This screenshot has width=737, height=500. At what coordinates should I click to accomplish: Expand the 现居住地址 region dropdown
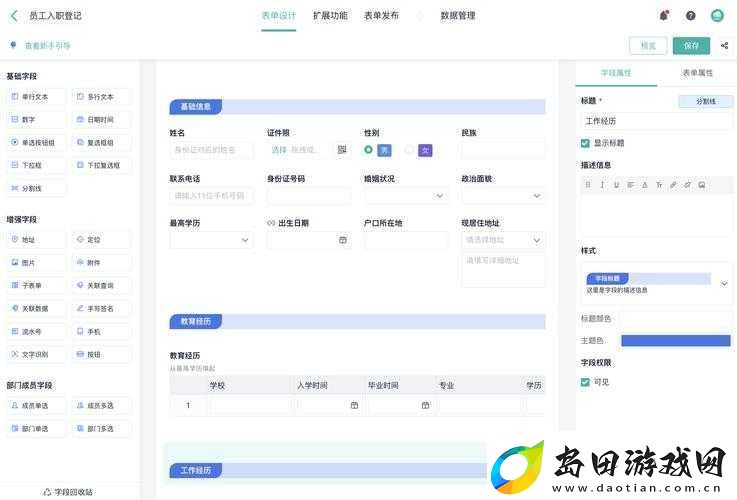click(x=503, y=240)
